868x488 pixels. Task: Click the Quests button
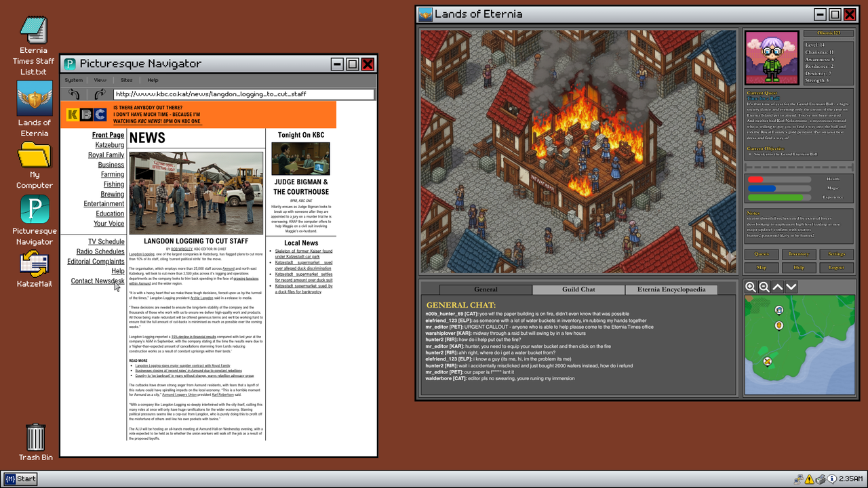[762, 254]
